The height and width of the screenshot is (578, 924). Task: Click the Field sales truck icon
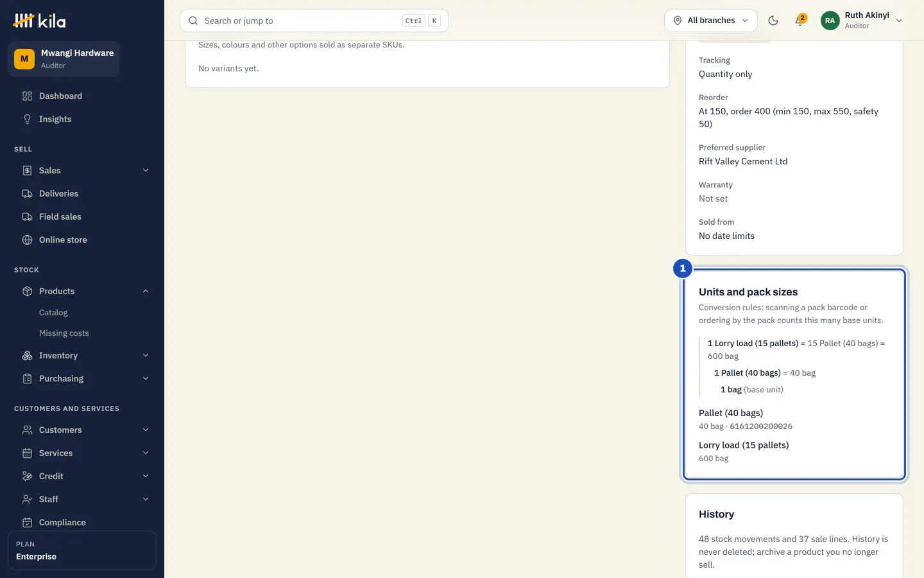(27, 216)
